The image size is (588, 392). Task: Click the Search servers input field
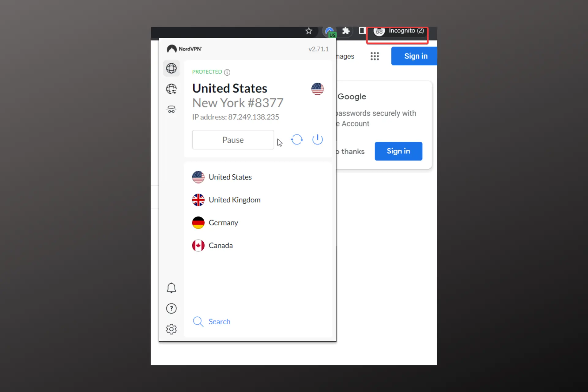click(x=258, y=321)
